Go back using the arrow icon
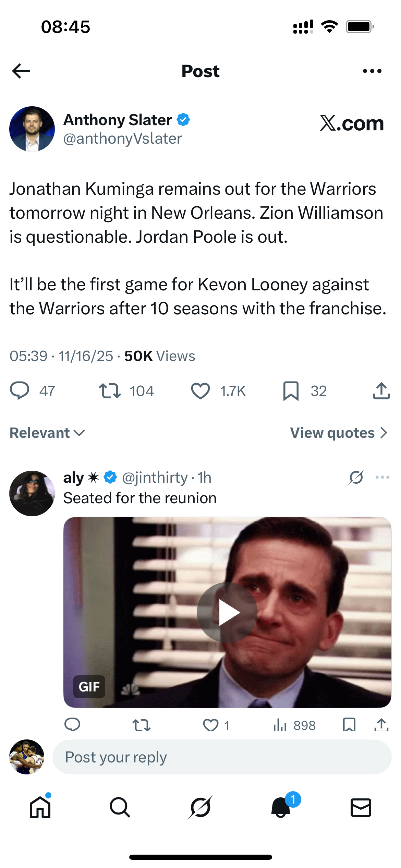The width and height of the screenshot is (401, 868). pos(21,71)
